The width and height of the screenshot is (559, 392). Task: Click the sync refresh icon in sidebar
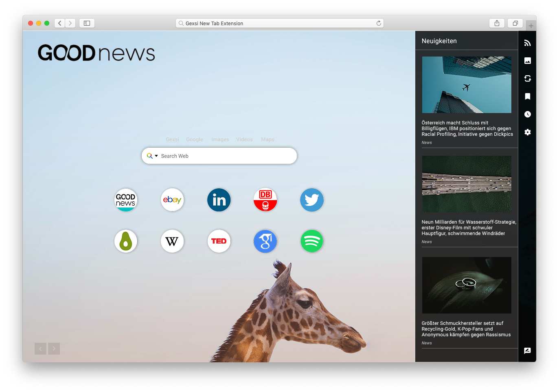point(527,78)
